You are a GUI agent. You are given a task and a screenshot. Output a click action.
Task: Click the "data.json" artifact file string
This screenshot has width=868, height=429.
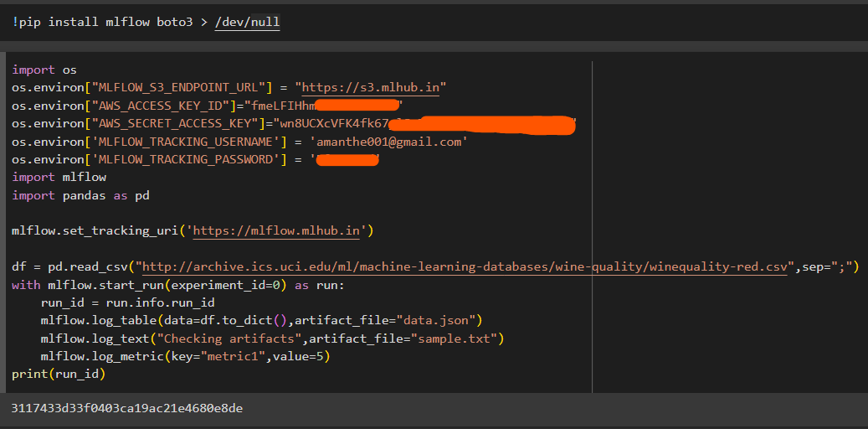(x=436, y=321)
